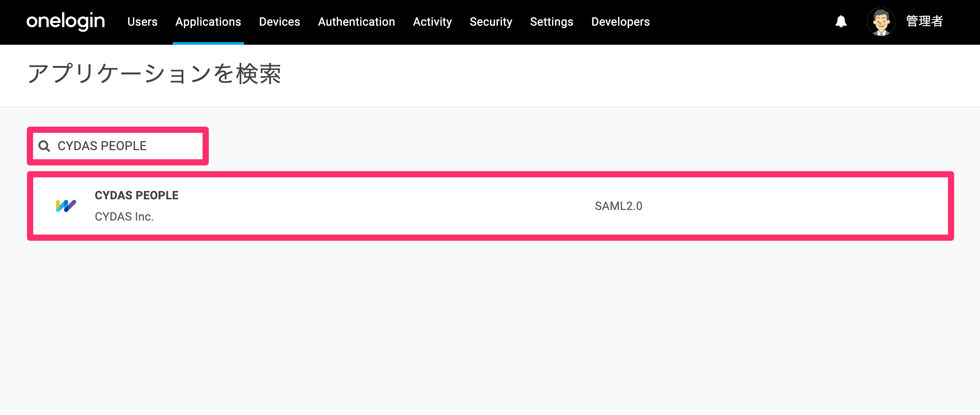Open the Security menu
The image size is (980, 415).
pyautogui.click(x=491, y=22)
